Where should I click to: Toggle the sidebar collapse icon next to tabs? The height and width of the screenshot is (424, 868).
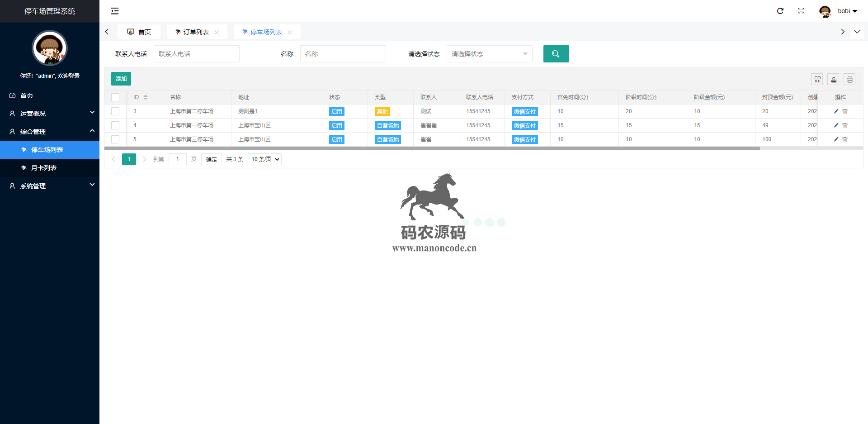point(115,11)
